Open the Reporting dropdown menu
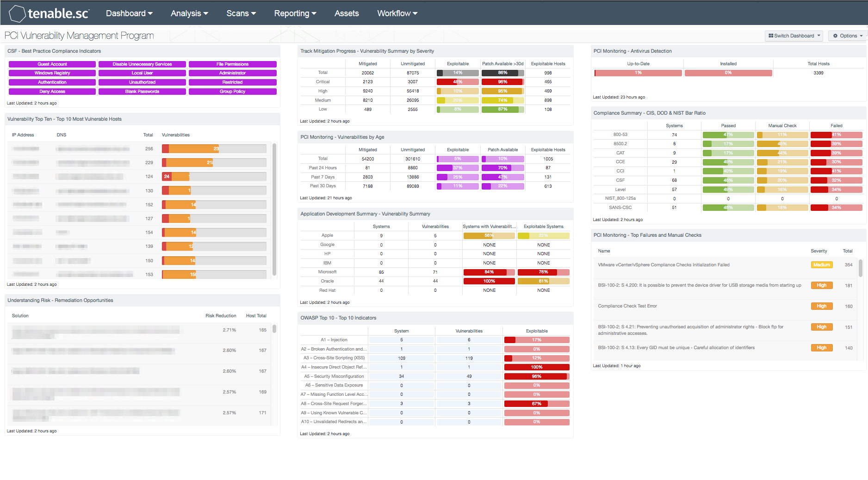Viewport: 868px width, 480px height. [x=295, y=13]
